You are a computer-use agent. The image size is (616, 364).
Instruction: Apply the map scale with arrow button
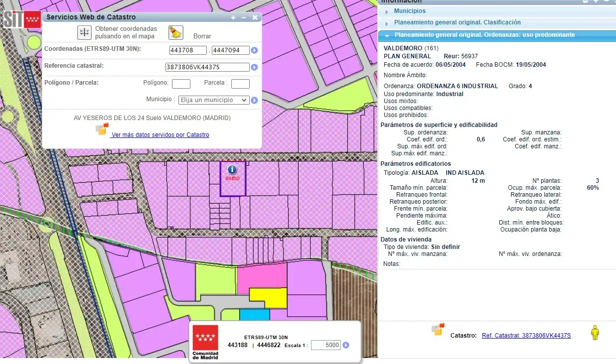(x=346, y=345)
